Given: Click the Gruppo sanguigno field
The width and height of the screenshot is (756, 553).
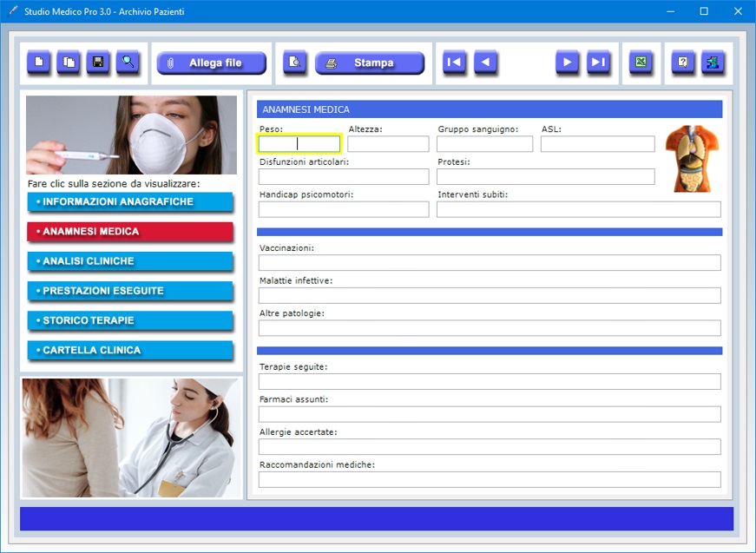Looking at the screenshot, I should coord(484,143).
